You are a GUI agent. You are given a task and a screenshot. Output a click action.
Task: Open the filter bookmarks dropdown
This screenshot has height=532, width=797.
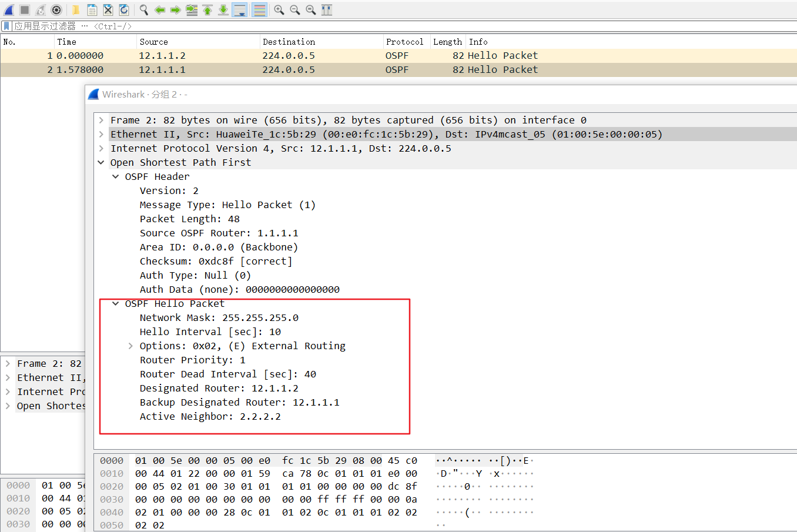click(5, 26)
